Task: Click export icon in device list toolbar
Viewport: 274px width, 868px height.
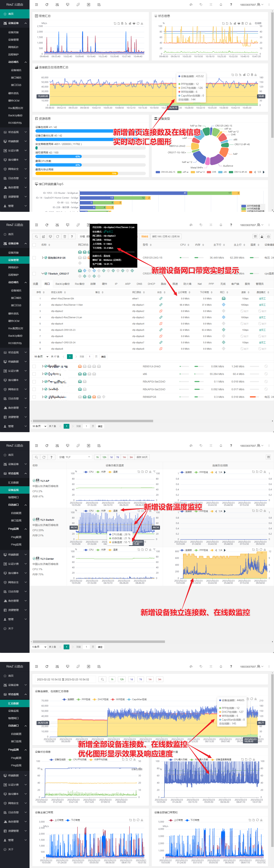Action: click(262, 237)
